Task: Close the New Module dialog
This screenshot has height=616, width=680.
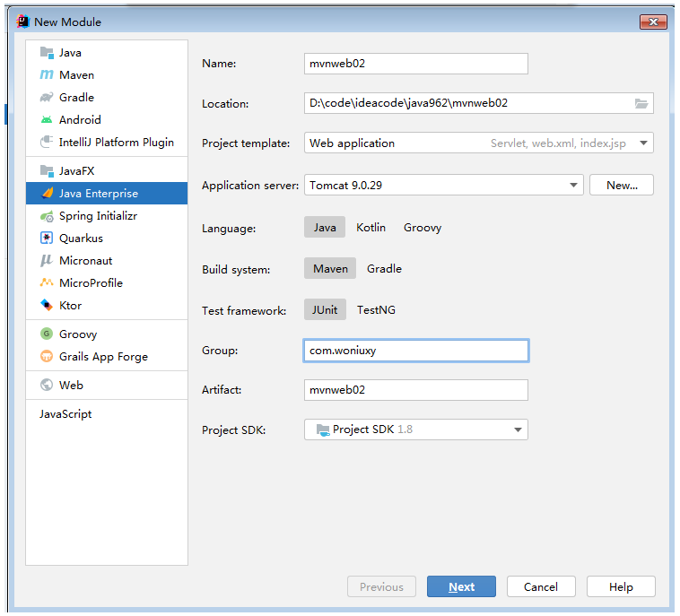Action: (653, 22)
